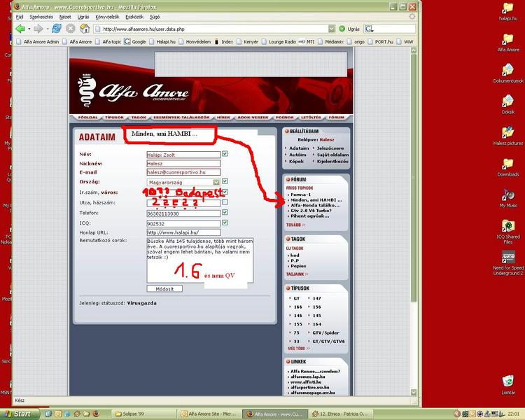Click the Stop loading icon
Viewport: 525px width, 420px height.
[x=70, y=29]
